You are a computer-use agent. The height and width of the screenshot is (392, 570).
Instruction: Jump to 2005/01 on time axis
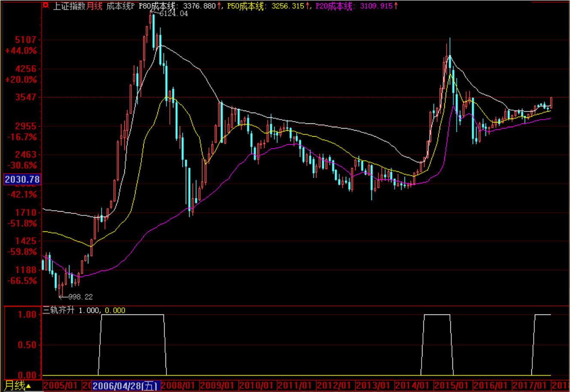[x=61, y=386]
